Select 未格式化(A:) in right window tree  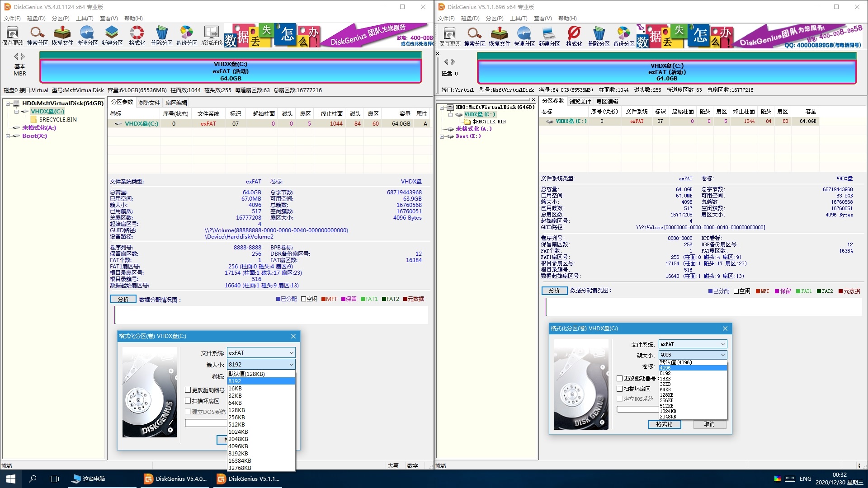(x=473, y=129)
